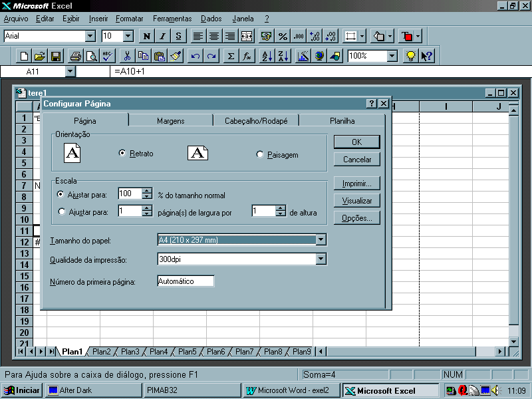
Task: Click the Cancelar button
Action: pos(357,160)
